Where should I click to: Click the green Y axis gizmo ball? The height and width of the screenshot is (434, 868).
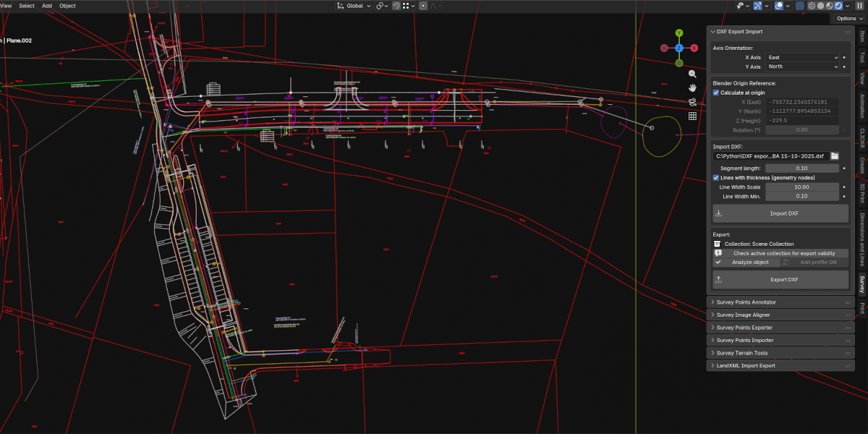[x=679, y=33]
